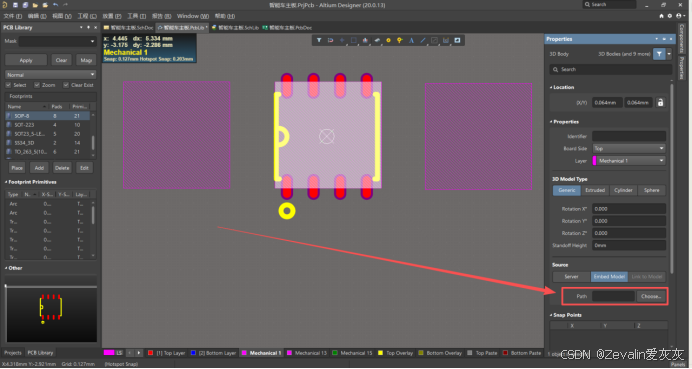Select the Generic 3D model type

[x=567, y=190]
